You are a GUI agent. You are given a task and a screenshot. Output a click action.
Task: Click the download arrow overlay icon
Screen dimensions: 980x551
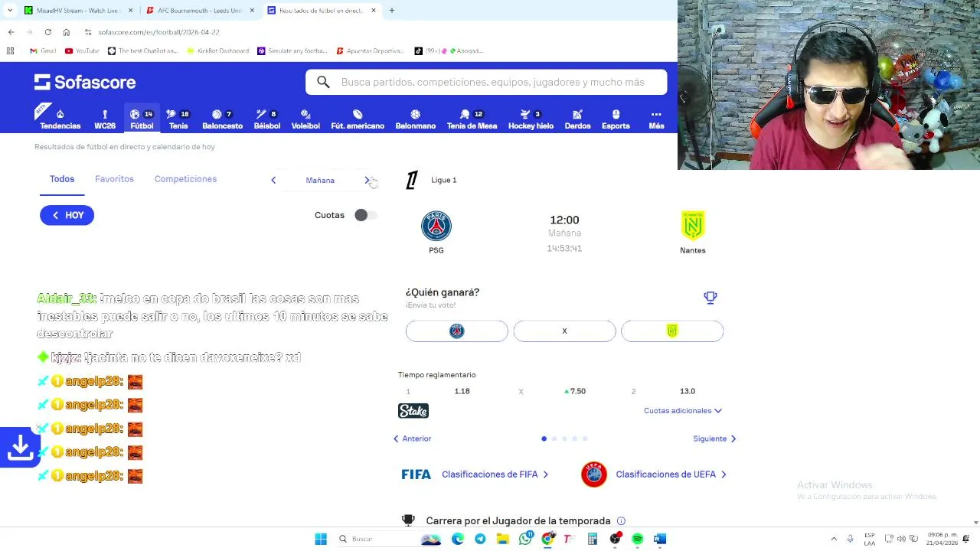pos(20,448)
